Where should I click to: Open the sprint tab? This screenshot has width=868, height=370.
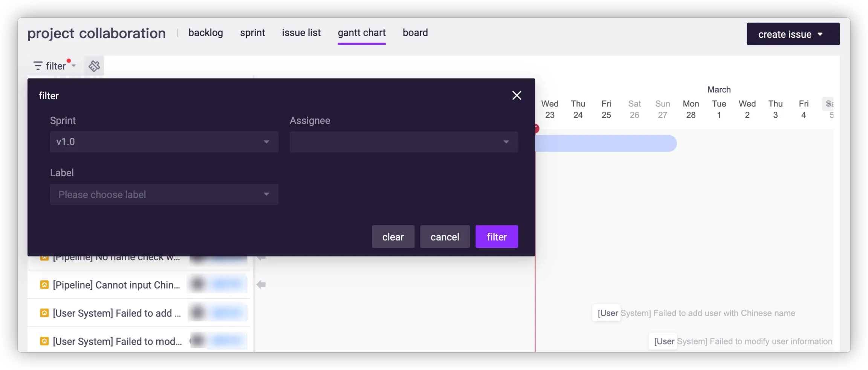point(252,33)
